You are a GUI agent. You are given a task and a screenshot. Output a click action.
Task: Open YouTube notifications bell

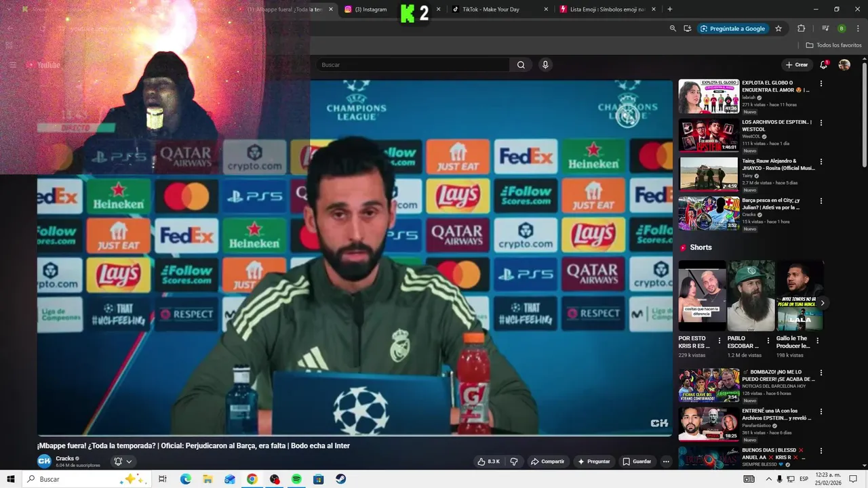tap(823, 65)
